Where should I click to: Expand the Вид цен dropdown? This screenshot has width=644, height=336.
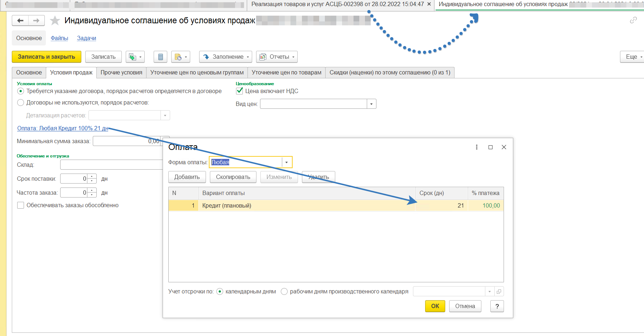(x=371, y=104)
